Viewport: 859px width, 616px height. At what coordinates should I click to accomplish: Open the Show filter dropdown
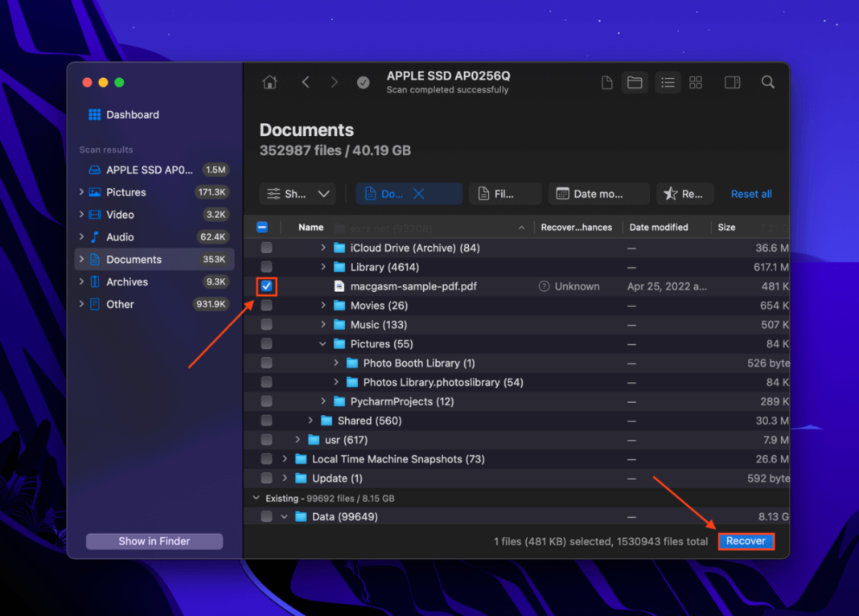[298, 193]
